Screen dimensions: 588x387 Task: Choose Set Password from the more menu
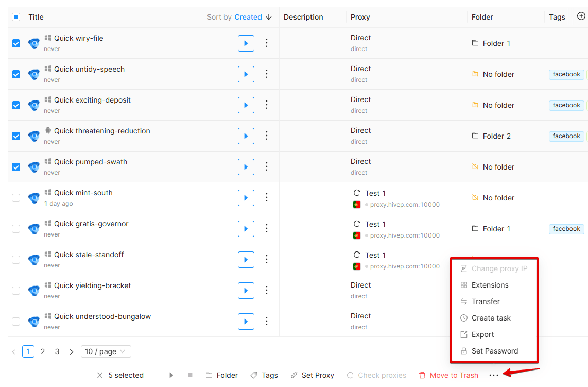[x=494, y=351]
